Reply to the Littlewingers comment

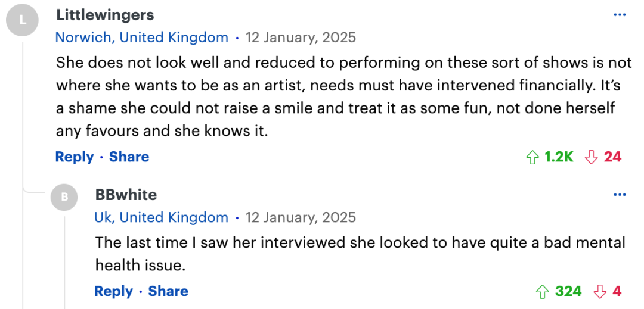click(75, 157)
